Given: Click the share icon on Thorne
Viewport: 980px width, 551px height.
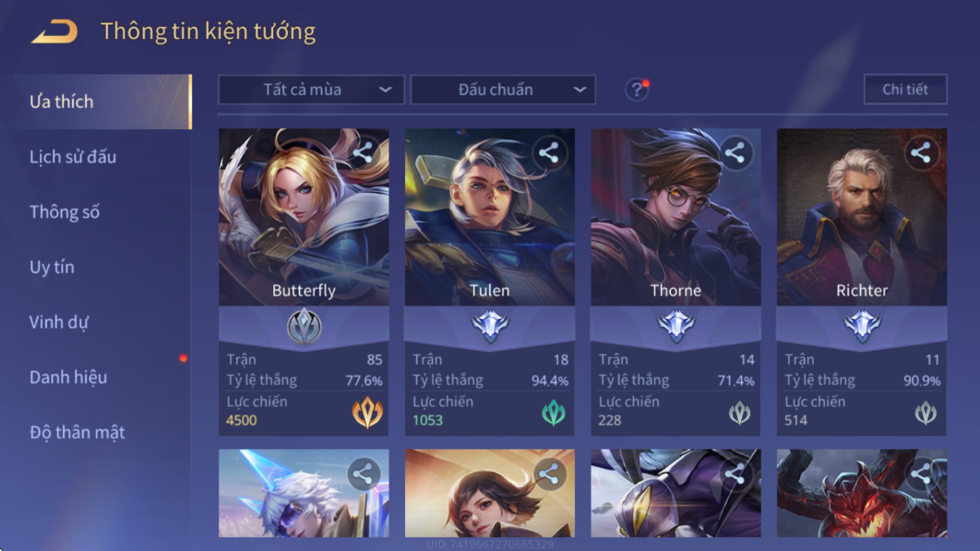Looking at the screenshot, I should [x=735, y=152].
